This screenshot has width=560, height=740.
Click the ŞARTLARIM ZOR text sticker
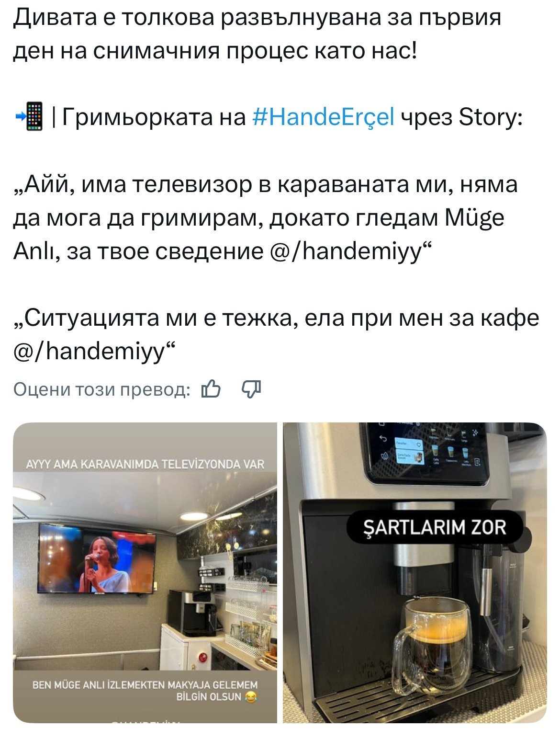point(435,528)
